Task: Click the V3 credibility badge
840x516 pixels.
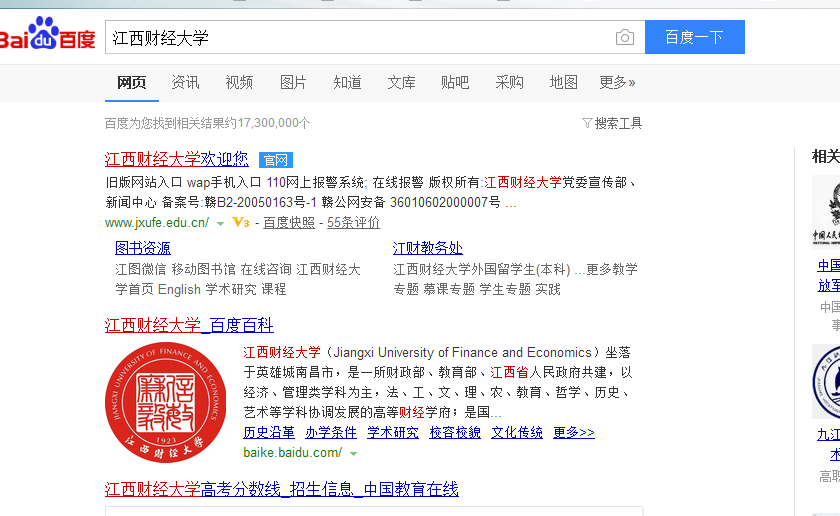Action: pyautogui.click(x=241, y=222)
